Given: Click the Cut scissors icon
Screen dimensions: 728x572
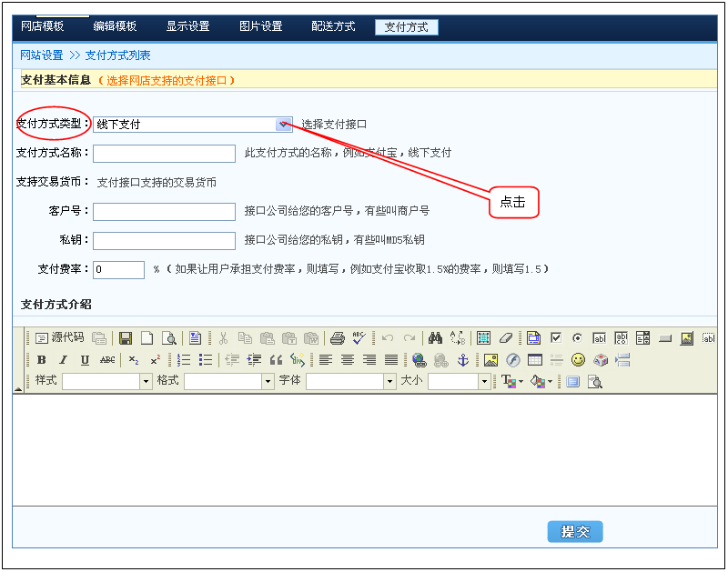Looking at the screenshot, I should [223, 338].
